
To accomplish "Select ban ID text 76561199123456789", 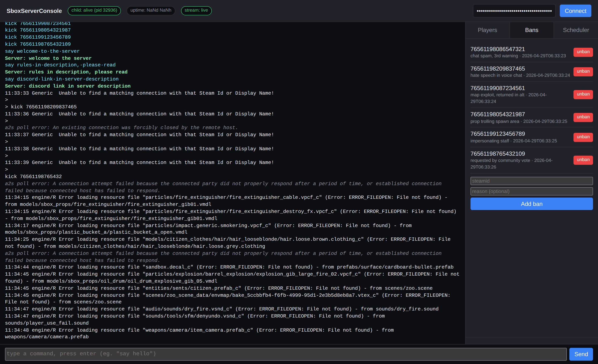I will (x=498, y=134).
